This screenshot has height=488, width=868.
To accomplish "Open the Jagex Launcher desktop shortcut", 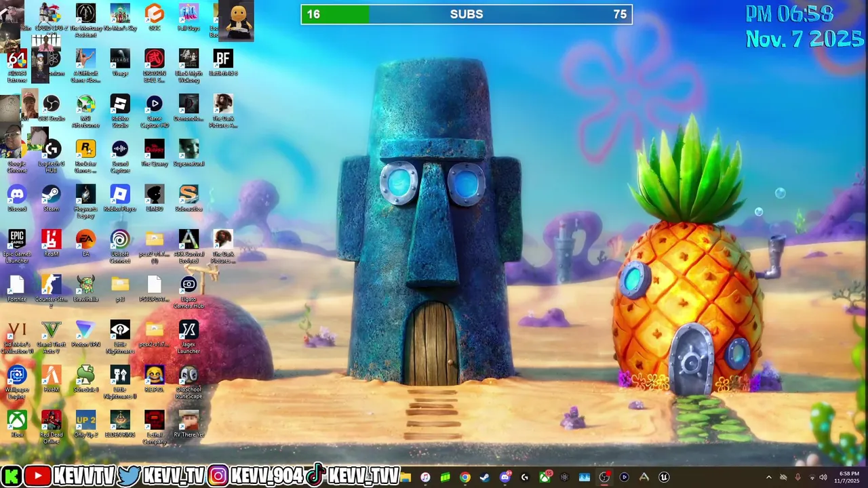I will 189,337.
